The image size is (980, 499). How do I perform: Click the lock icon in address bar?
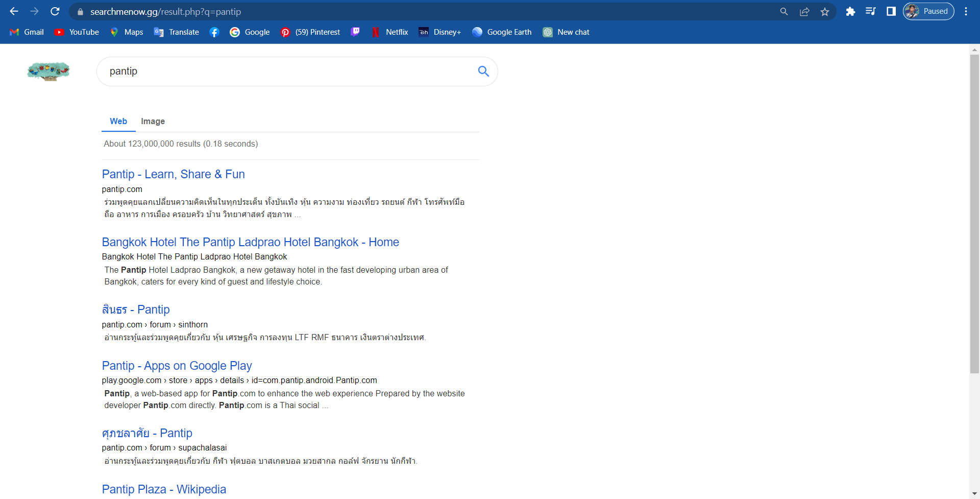coord(80,12)
